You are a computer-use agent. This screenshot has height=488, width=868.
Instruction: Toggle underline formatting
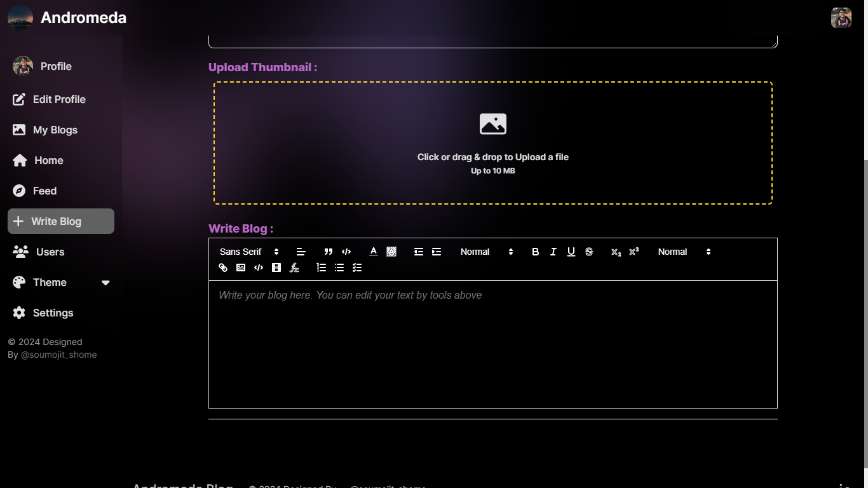571,252
